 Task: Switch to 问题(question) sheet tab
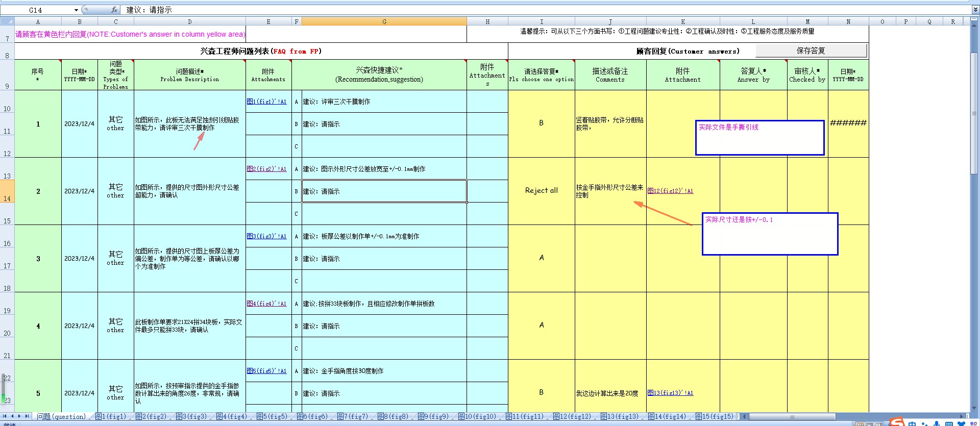point(61,416)
